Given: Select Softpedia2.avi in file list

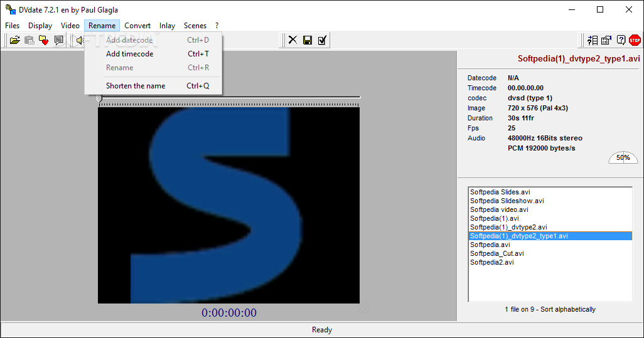Looking at the screenshot, I should click(x=550, y=263).
